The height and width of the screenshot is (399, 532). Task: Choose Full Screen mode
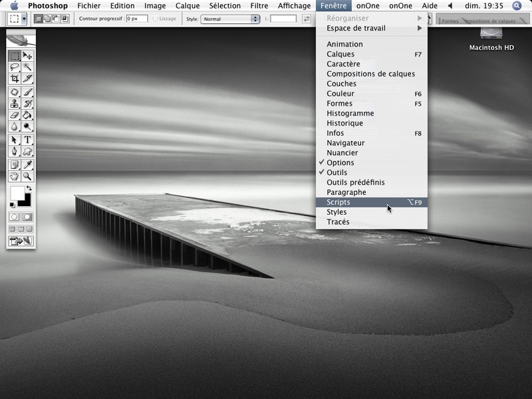pos(29,229)
